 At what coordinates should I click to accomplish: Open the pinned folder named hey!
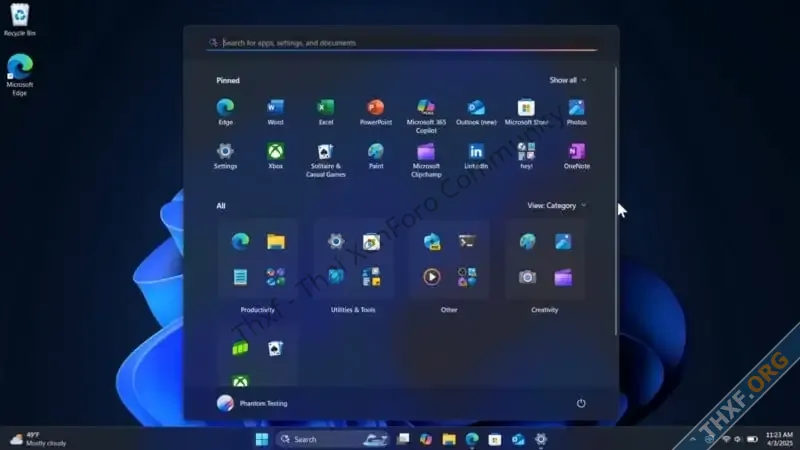pos(526,156)
